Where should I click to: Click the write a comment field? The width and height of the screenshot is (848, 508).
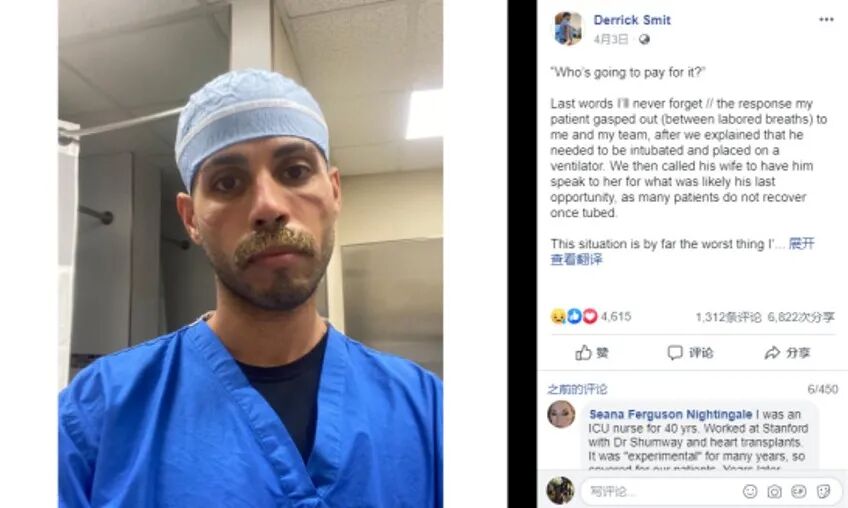[x=661, y=491]
